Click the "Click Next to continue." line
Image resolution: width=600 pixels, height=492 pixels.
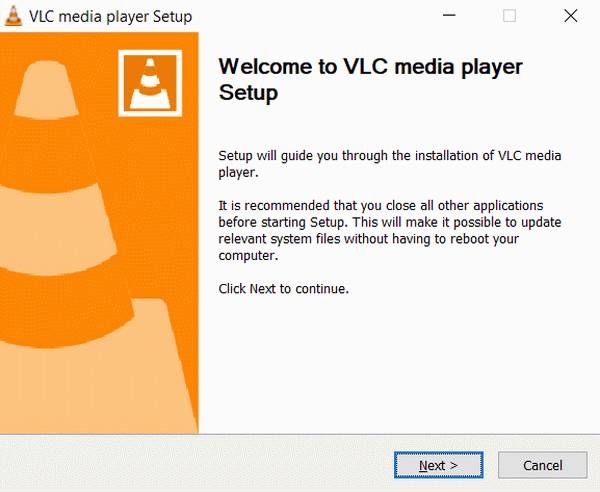click(283, 289)
